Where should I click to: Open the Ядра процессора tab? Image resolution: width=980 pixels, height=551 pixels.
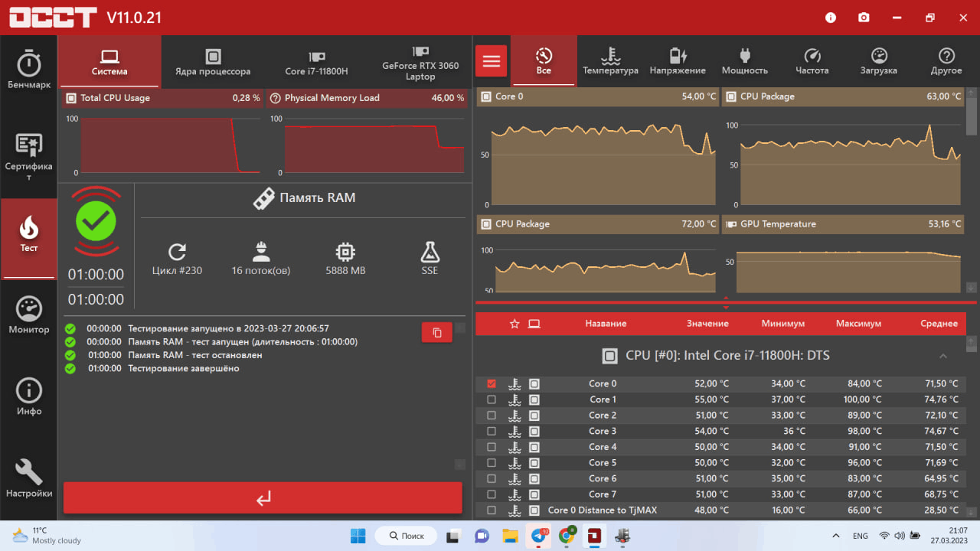point(213,61)
